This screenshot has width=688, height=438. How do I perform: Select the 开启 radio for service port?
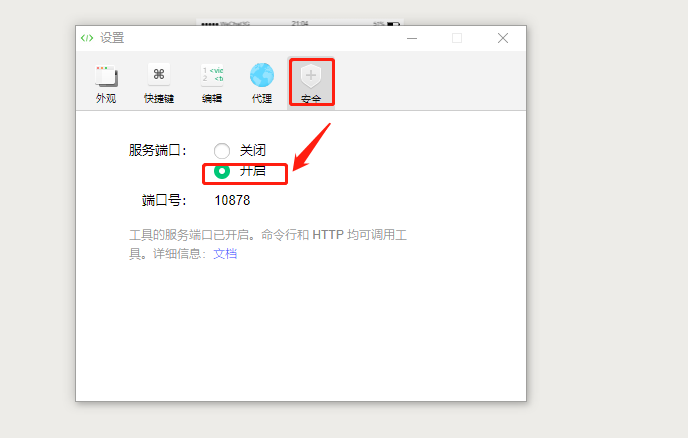pos(222,171)
